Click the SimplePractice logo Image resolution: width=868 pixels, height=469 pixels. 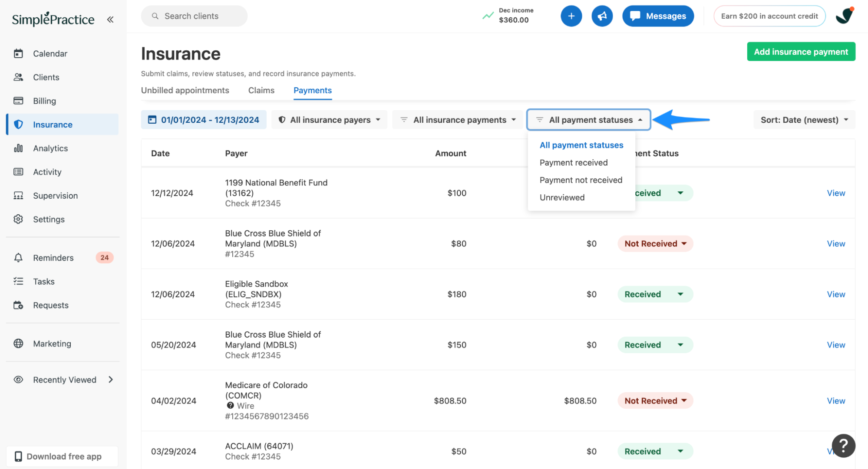53,19
